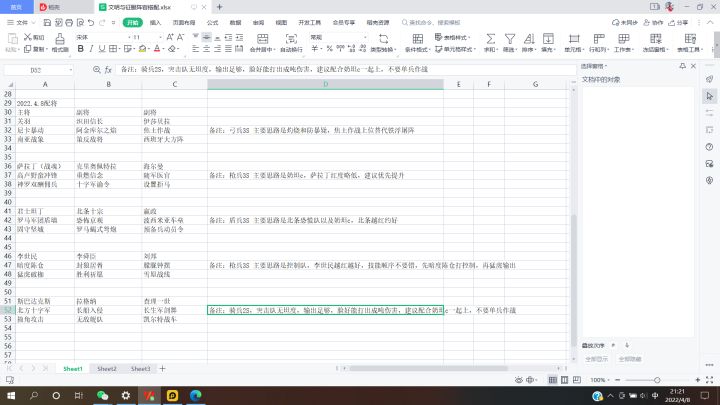This screenshot has height=405, width=720.
Task: Toggle fullscreen icon in status bar
Action: [710, 380]
